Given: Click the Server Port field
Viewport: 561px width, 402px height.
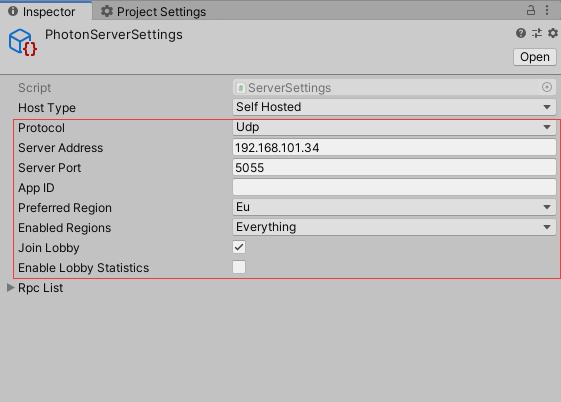Looking at the screenshot, I should tap(394, 167).
